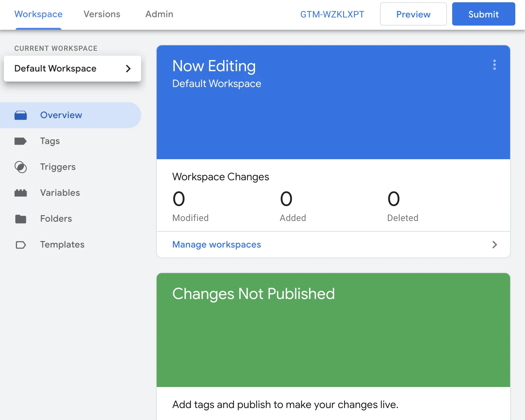Click the Default Workspace selector name
Viewport: 525px width, 420px height.
pos(55,69)
